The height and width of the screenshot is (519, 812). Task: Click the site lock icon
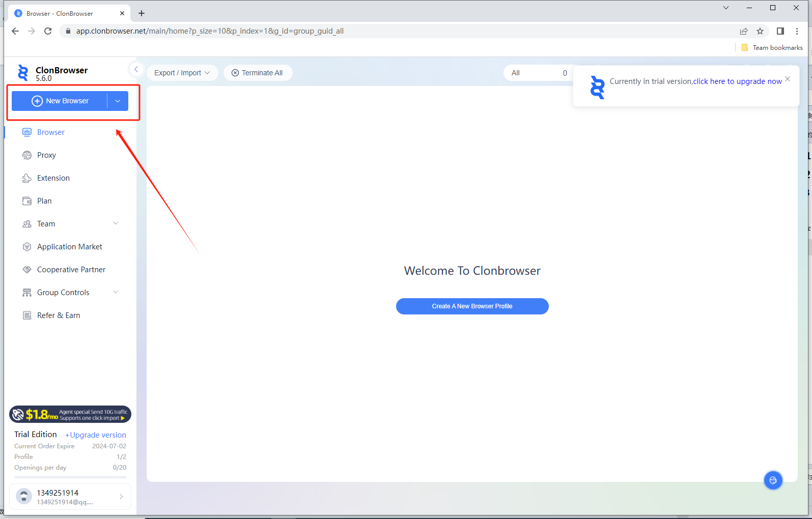point(68,31)
